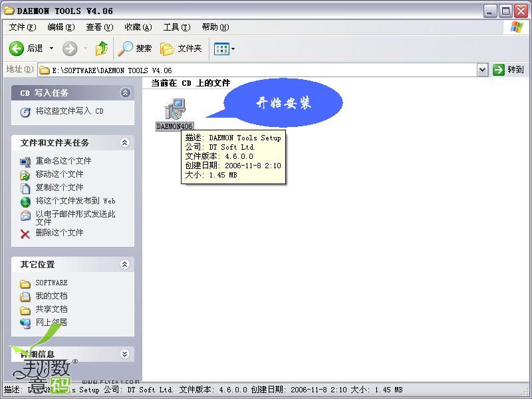Minimize the DAEMON TOOLS window
The height and width of the screenshot is (399, 532).
pyautogui.click(x=489, y=11)
